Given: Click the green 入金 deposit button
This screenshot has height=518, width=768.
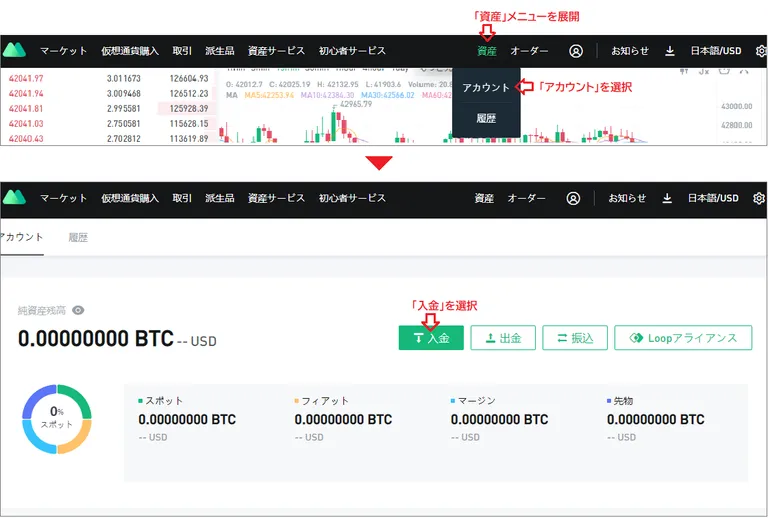Looking at the screenshot, I should tap(431, 338).
